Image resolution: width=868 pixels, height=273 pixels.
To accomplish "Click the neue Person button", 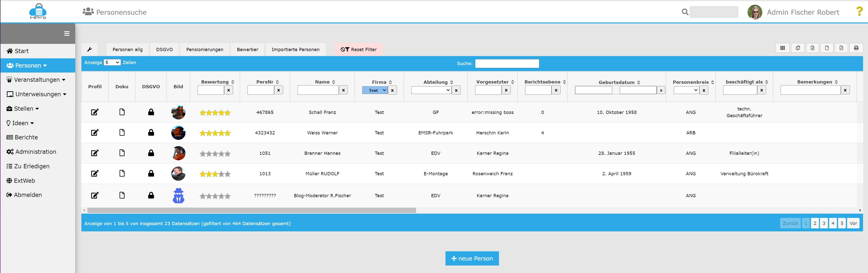I will click(x=472, y=258).
